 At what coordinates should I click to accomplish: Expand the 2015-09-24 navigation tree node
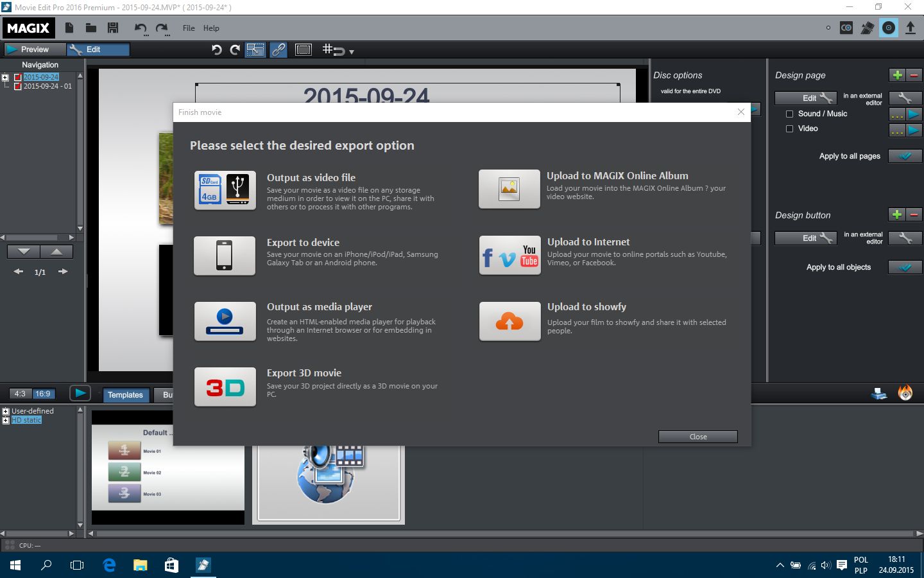pos(6,77)
